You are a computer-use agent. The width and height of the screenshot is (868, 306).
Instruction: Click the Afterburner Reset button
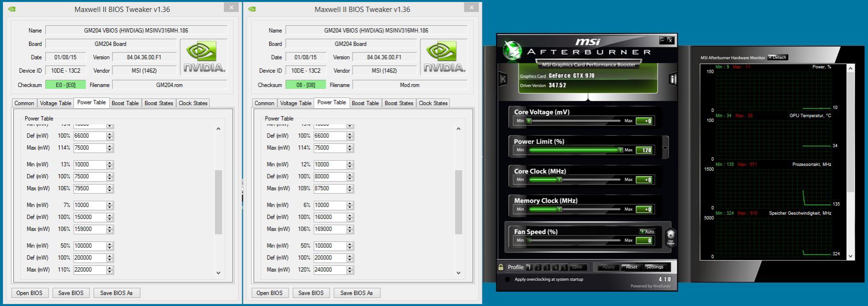[631, 267]
